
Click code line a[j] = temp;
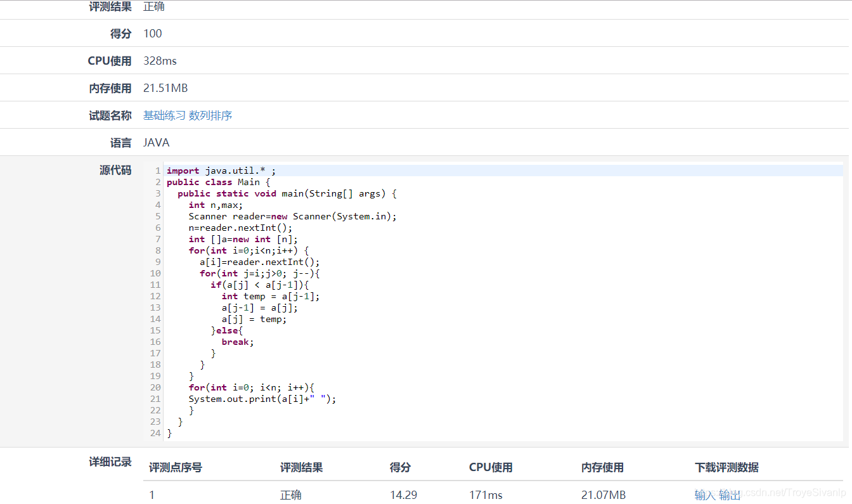[254, 319]
